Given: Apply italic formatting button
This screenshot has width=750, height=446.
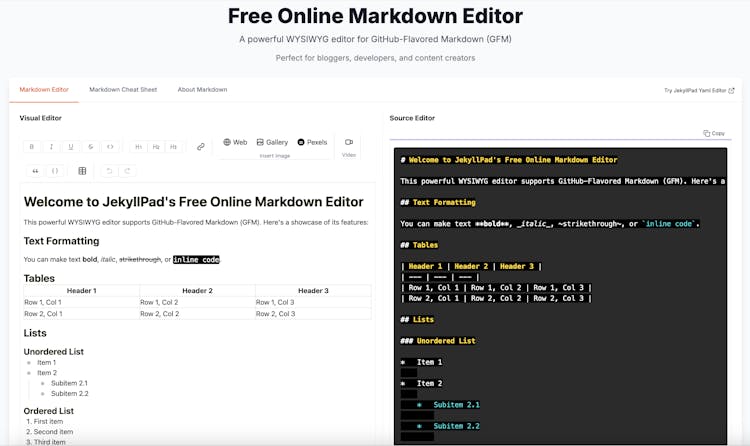Looking at the screenshot, I should (51, 146).
